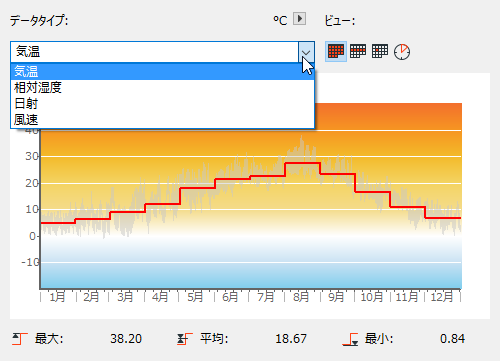
Task: Click the -10 y-axis label
Action: click(30, 262)
